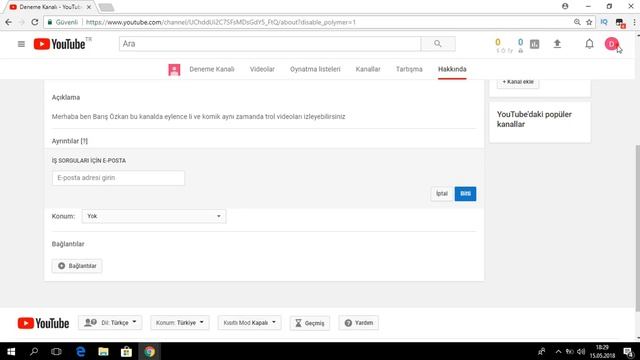Click browser back arrow
640x360 pixels.
(9, 22)
